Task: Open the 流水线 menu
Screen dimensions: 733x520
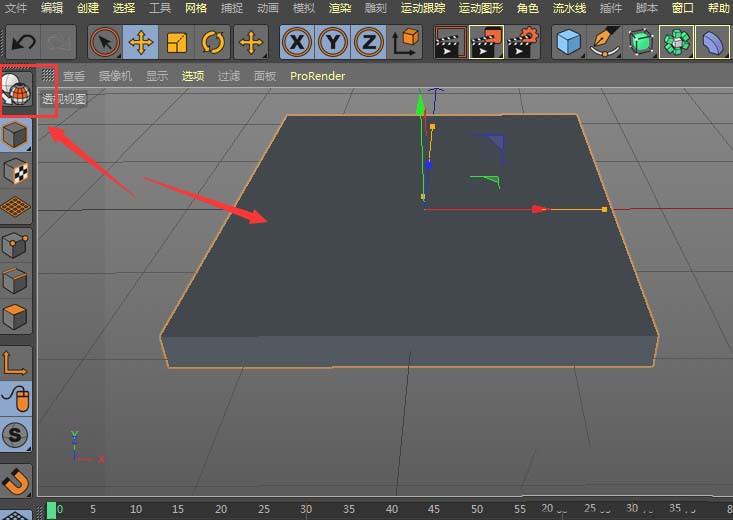Action: 569,8
